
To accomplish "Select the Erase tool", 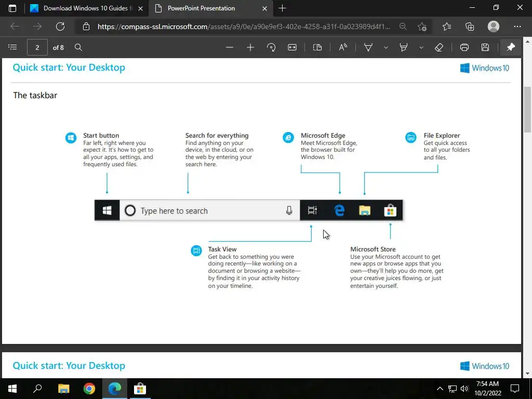I will click(x=438, y=47).
